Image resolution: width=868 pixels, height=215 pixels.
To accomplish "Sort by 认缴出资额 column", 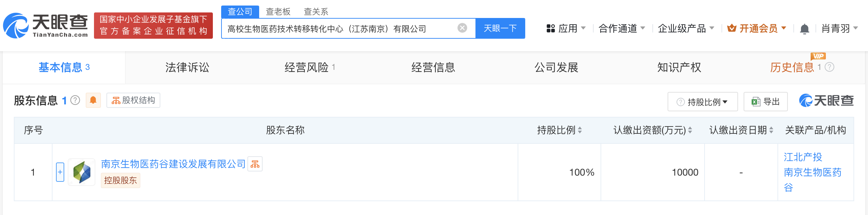I will (690, 130).
